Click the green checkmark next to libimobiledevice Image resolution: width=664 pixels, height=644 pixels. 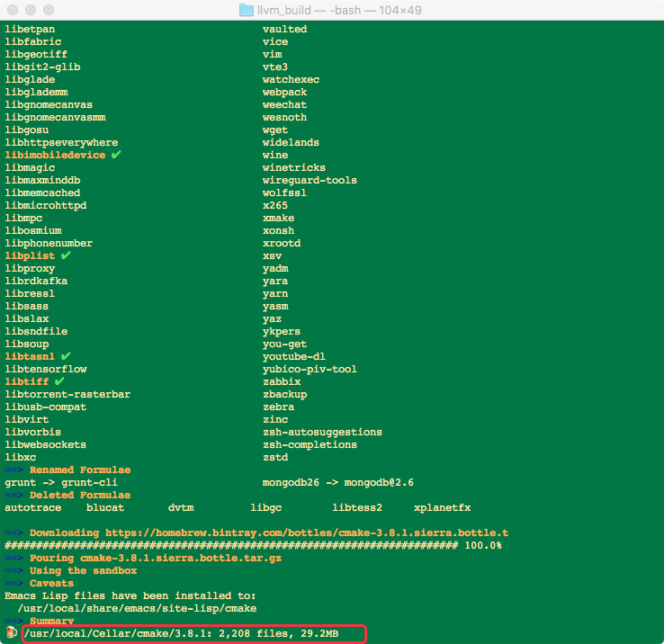coord(116,155)
